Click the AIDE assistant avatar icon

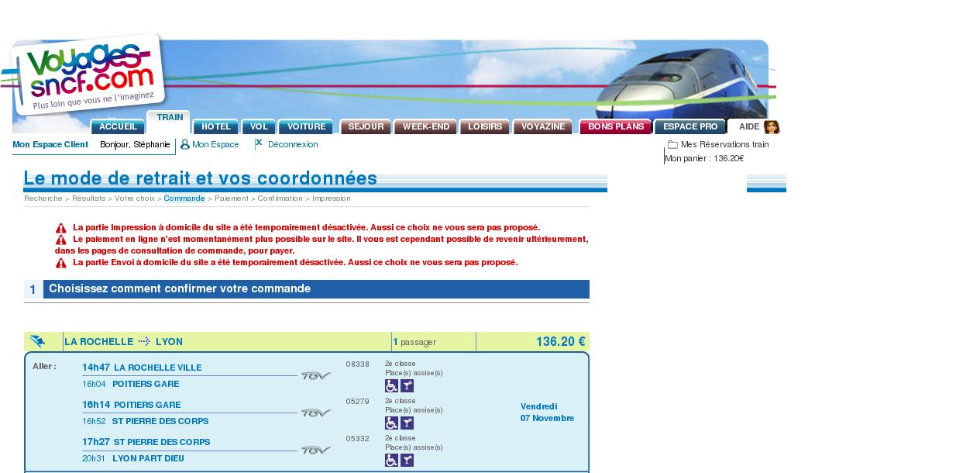click(x=772, y=127)
